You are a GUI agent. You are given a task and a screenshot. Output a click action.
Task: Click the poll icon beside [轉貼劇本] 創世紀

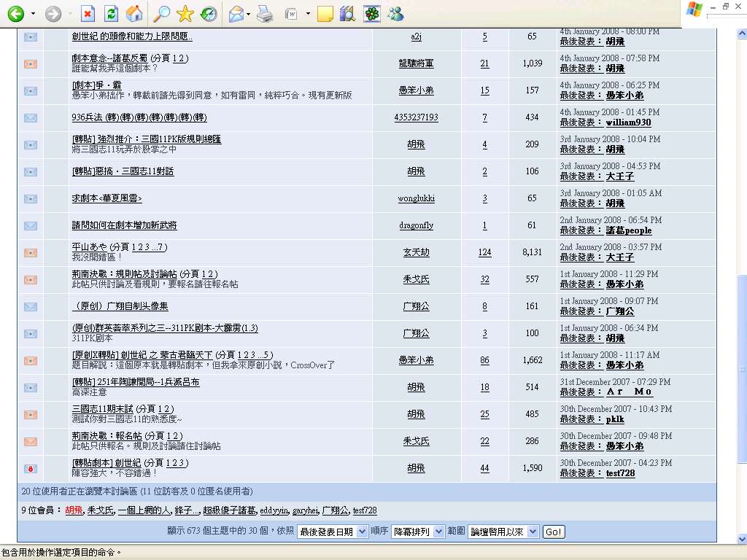point(31,469)
